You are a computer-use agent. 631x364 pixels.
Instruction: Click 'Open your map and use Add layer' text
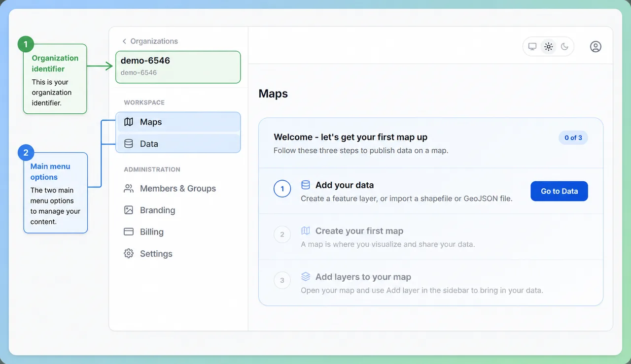tap(422, 290)
